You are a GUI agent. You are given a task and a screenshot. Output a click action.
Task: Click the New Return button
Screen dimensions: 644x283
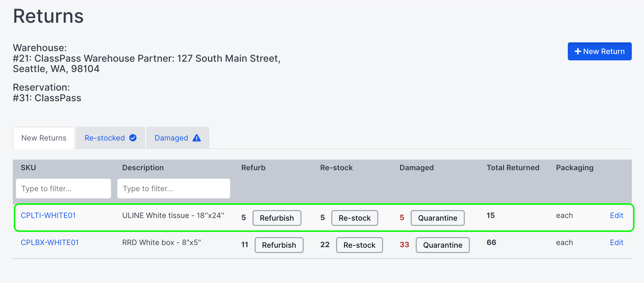point(600,51)
